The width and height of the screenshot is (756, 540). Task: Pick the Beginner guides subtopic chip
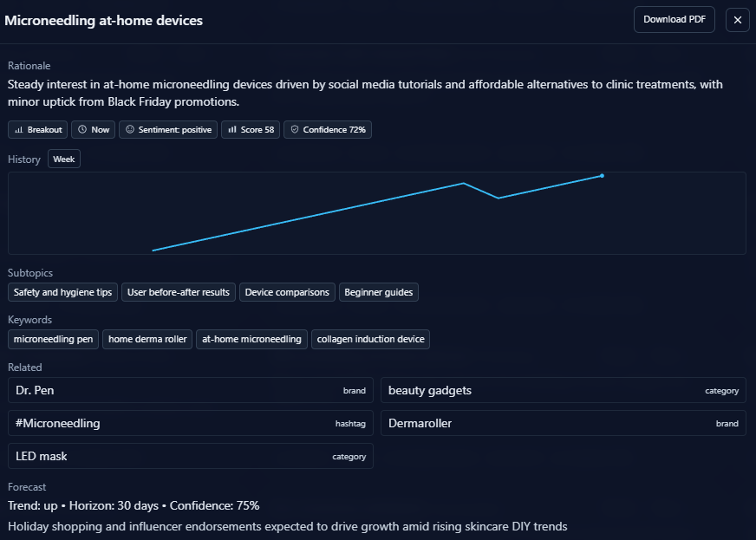click(x=379, y=292)
